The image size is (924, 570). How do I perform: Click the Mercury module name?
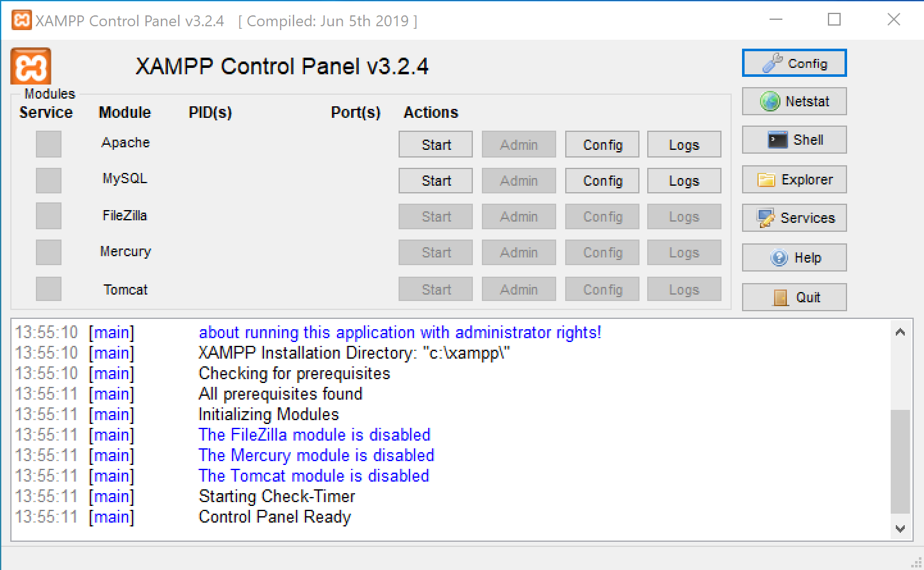[x=126, y=252]
